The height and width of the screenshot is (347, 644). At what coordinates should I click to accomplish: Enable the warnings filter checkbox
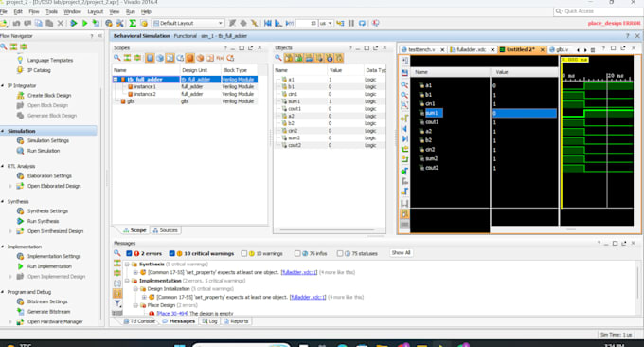(244, 254)
